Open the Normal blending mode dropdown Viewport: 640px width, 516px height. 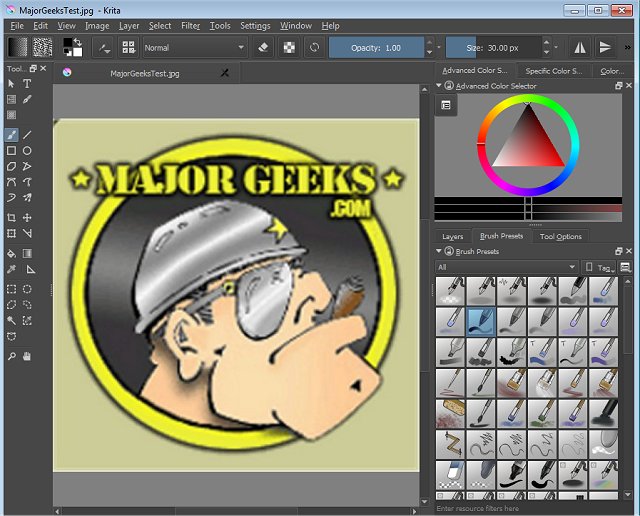click(194, 47)
